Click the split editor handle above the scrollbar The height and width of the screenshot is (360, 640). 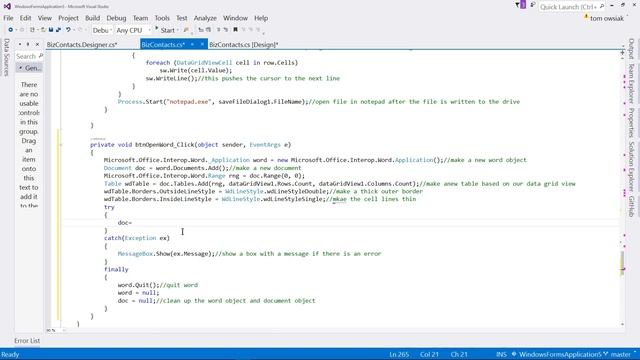(x=622, y=52)
